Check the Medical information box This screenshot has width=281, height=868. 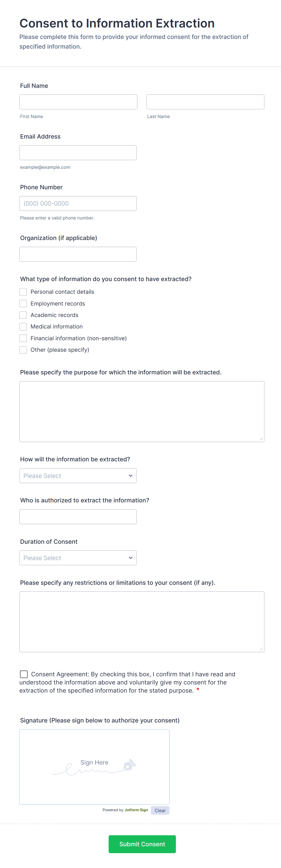coord(23,326)
